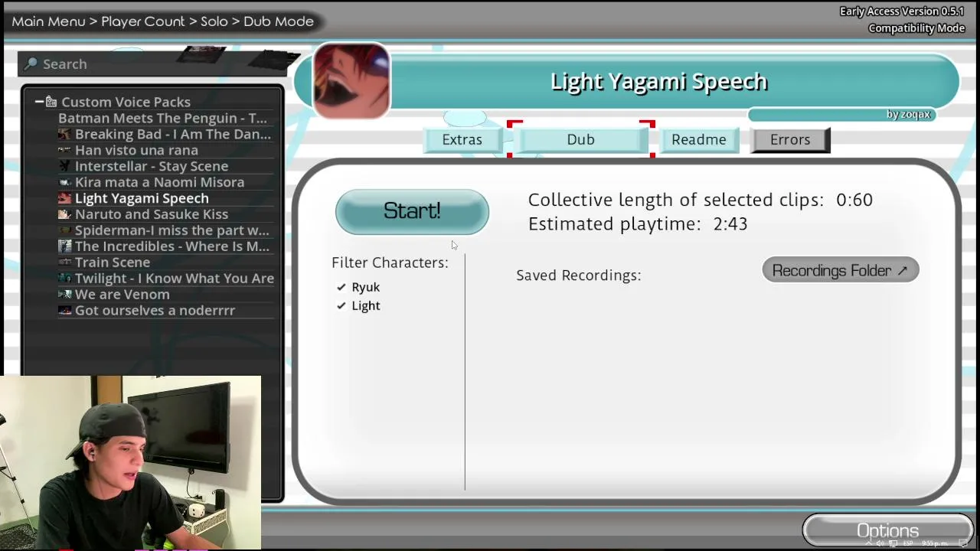Return to Solo in breadcrumb

pos(214,21)
